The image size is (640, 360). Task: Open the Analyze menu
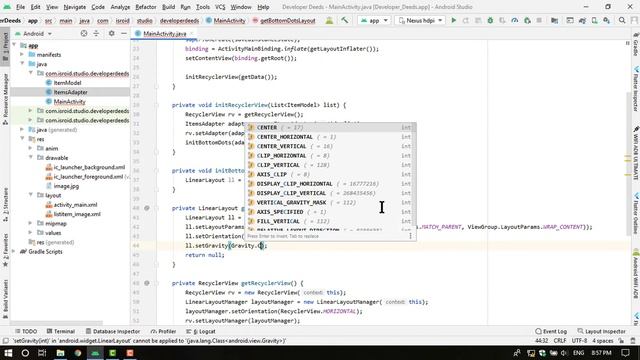[120, 7]
